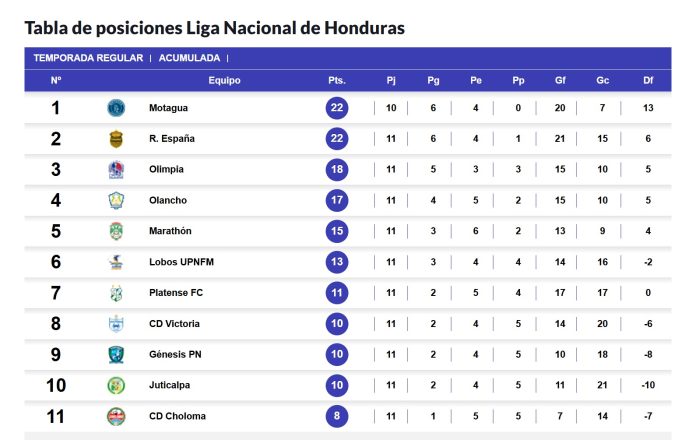This screenshot has width=696, height=440.
Task: Click the Df column header
Action: point(648,80)
